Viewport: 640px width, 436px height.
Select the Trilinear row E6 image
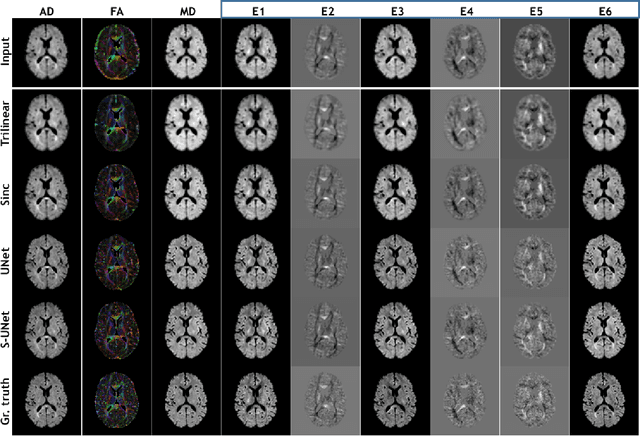604,124
